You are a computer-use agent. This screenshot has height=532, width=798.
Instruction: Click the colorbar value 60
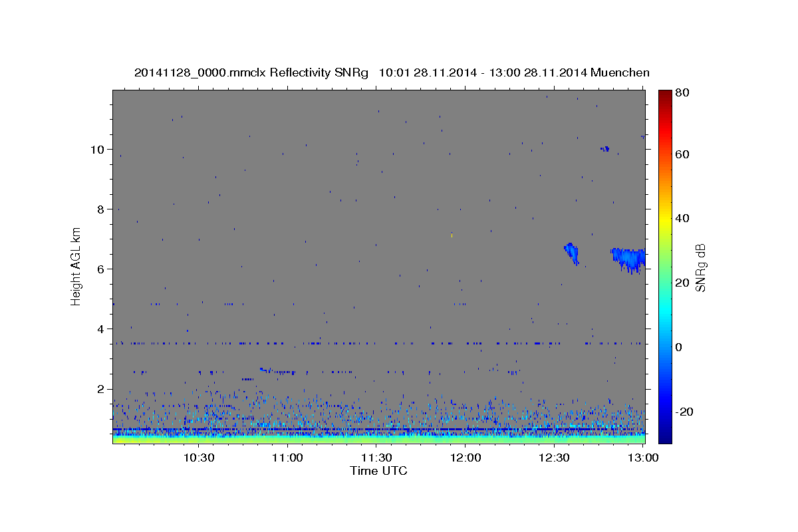[x=682, y=154]
